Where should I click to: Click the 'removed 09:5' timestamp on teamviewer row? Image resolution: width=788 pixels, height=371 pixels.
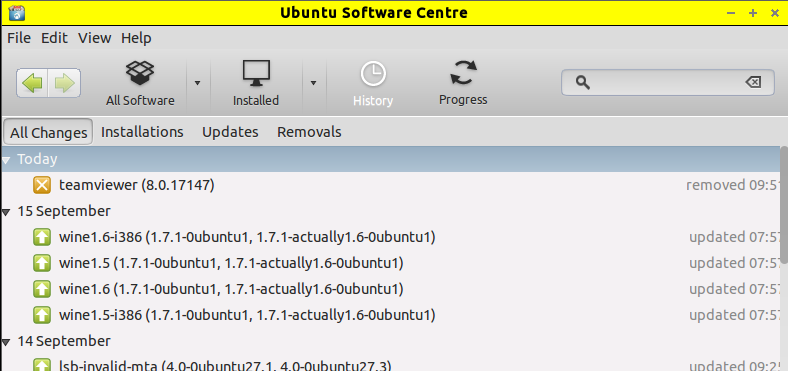733,186
